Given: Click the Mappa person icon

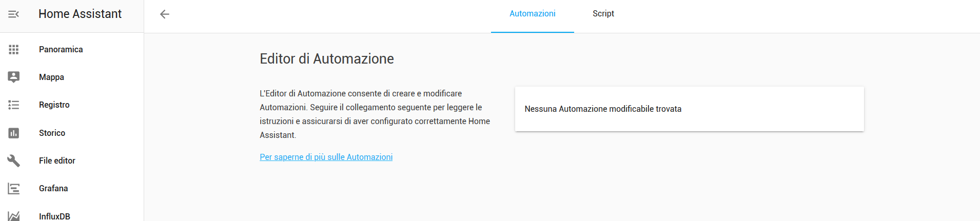Looking at the screenshot, I should (x=14, y=77).
